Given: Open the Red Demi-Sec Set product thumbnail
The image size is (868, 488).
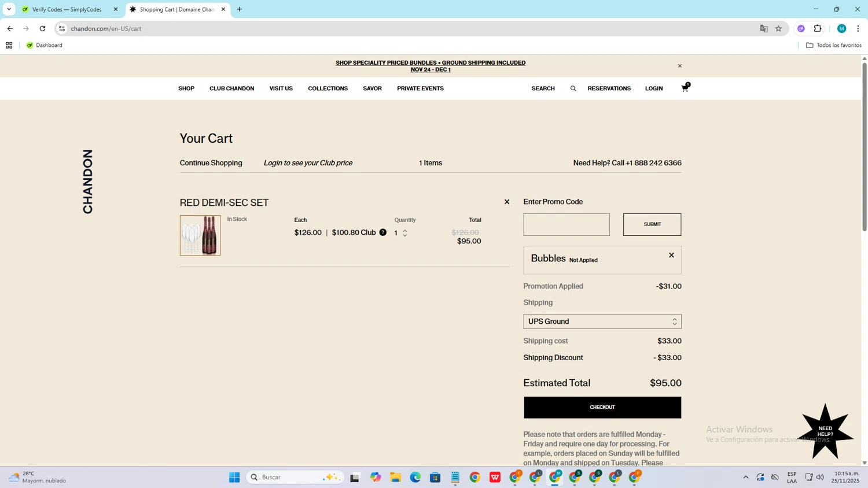Looking at the screenshot, I should (x=200, y=235).
